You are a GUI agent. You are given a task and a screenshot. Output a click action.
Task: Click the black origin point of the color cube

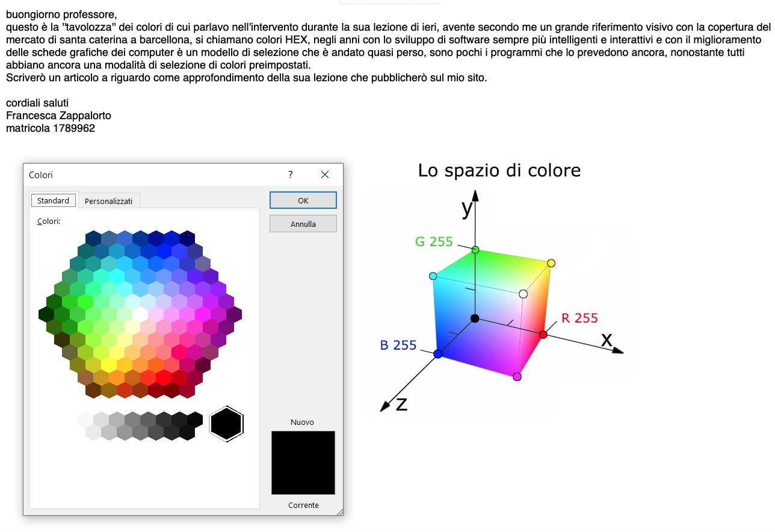(475, 318)
